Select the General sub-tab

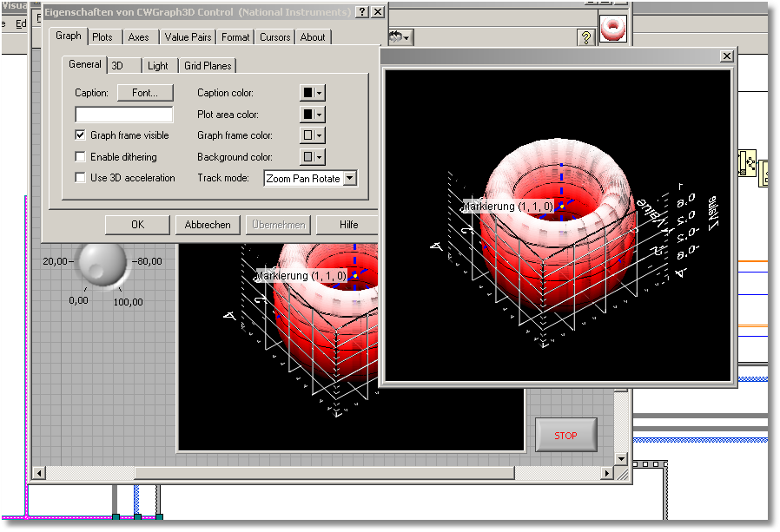[84, 64]
